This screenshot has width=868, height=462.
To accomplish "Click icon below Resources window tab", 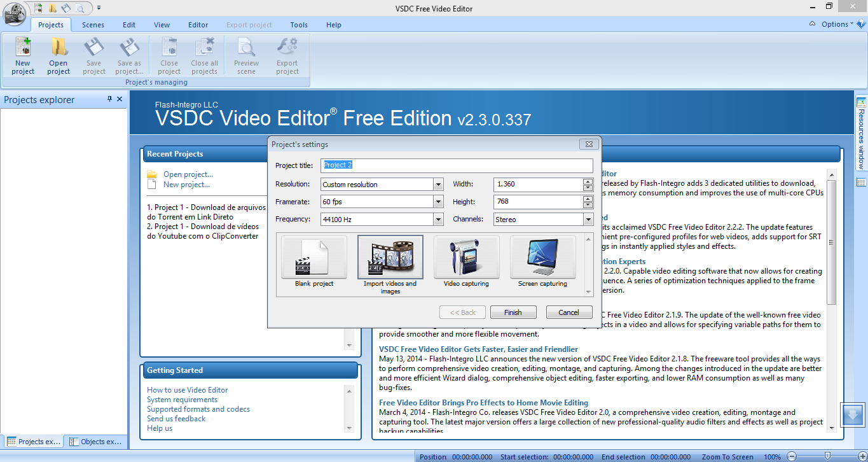I will 862,183.
